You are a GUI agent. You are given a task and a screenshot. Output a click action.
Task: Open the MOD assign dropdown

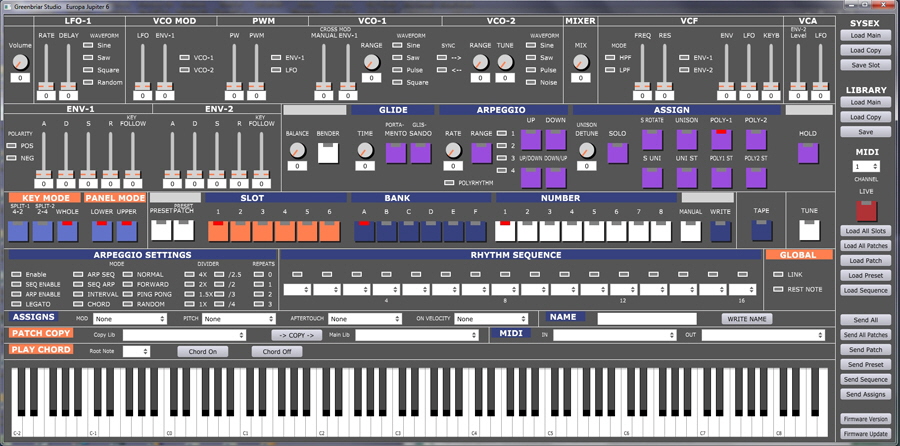tap(130, 319)
